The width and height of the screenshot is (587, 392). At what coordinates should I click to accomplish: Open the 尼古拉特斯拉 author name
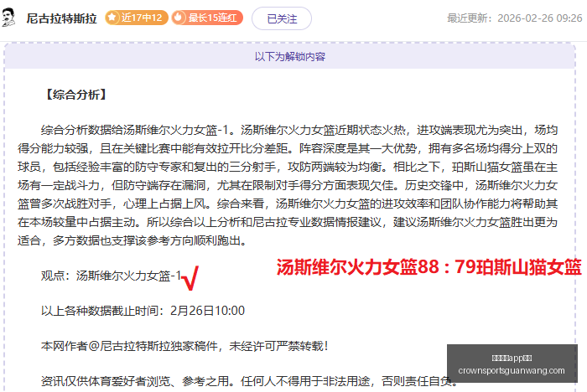(62, 18)
